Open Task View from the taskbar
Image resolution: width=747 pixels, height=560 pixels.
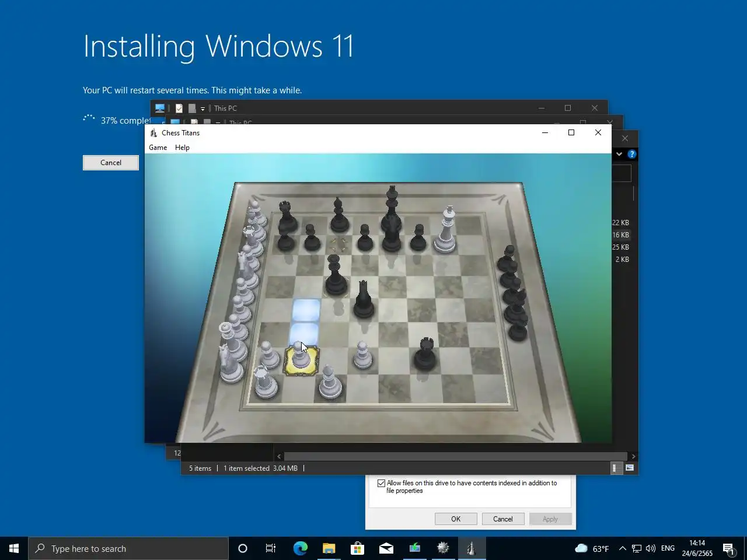271,548
